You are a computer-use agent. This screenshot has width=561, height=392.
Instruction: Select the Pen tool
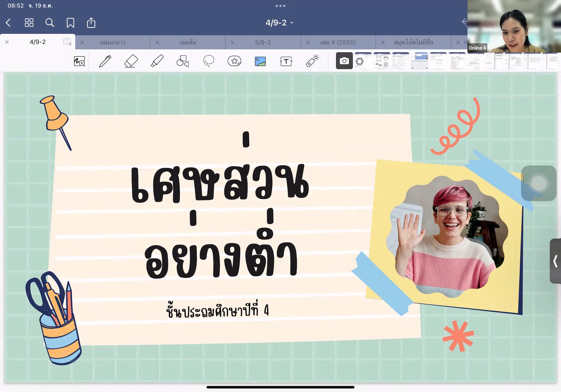105,61
